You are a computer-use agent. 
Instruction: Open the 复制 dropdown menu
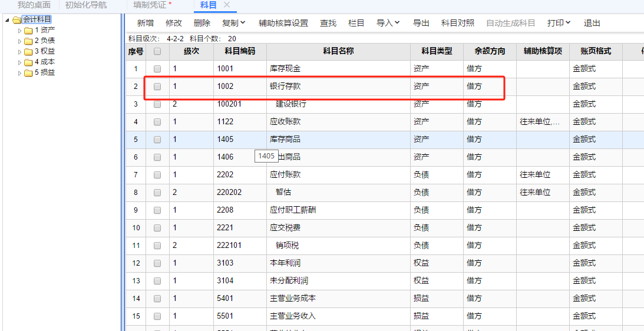coord(234,23)
